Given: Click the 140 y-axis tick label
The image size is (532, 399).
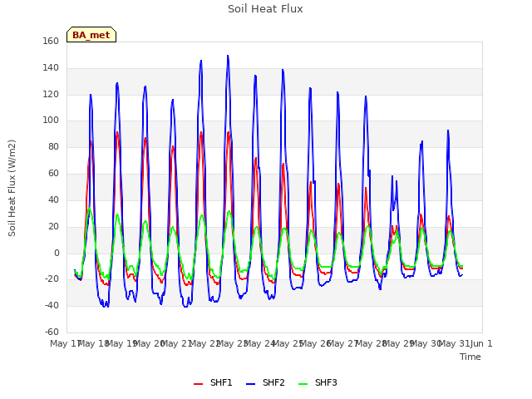Looking at the screenshot, I should pyautogui.click(x=51, y=67).
